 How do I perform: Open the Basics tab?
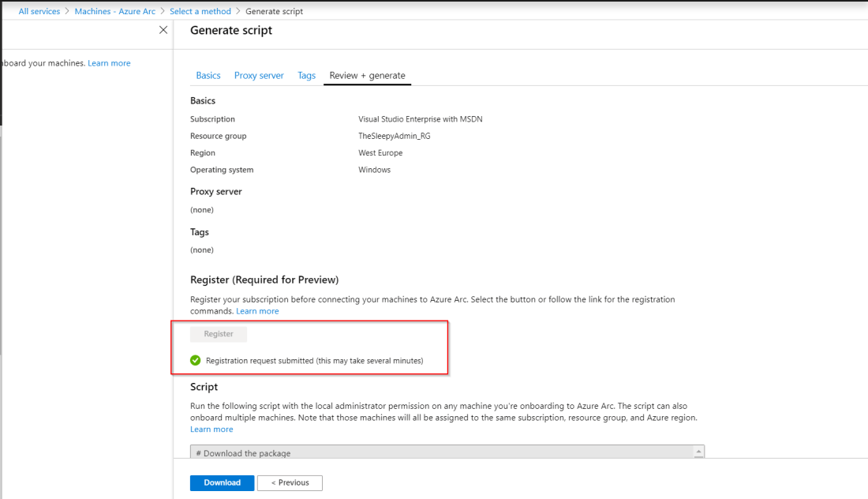point(208,76)
